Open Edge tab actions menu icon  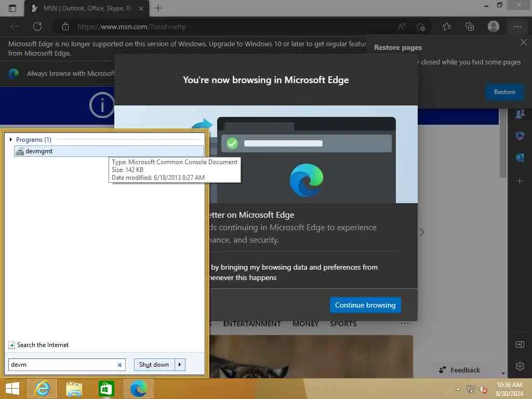tap(12, 8)
